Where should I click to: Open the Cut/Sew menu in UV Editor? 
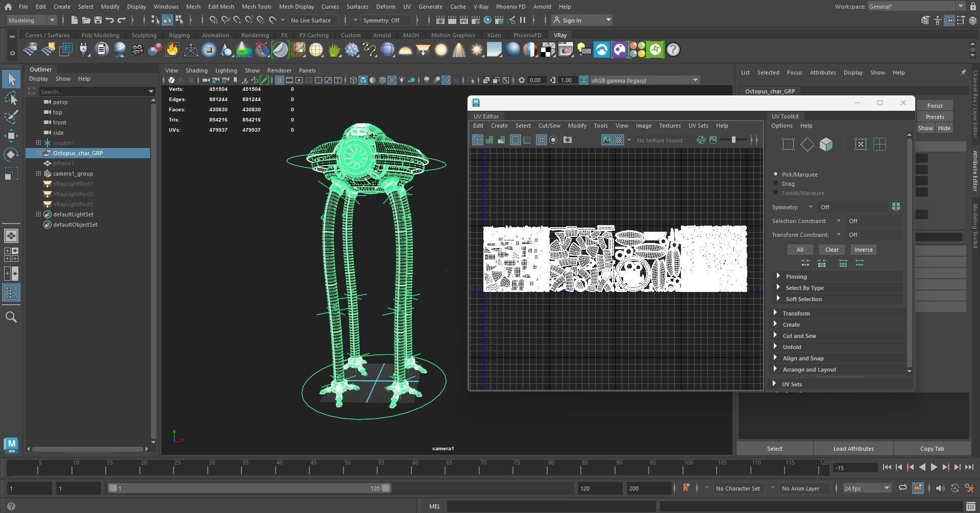[549, 126]
